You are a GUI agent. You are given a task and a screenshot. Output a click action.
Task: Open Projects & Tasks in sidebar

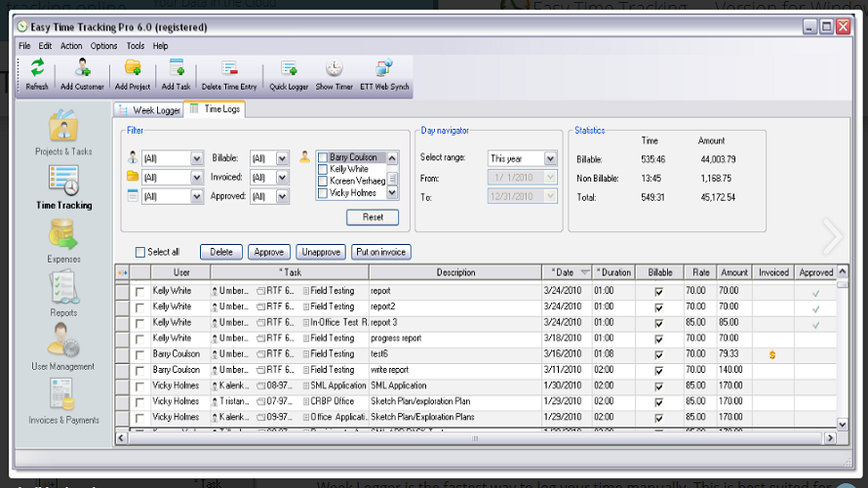[x=63, y=133]
